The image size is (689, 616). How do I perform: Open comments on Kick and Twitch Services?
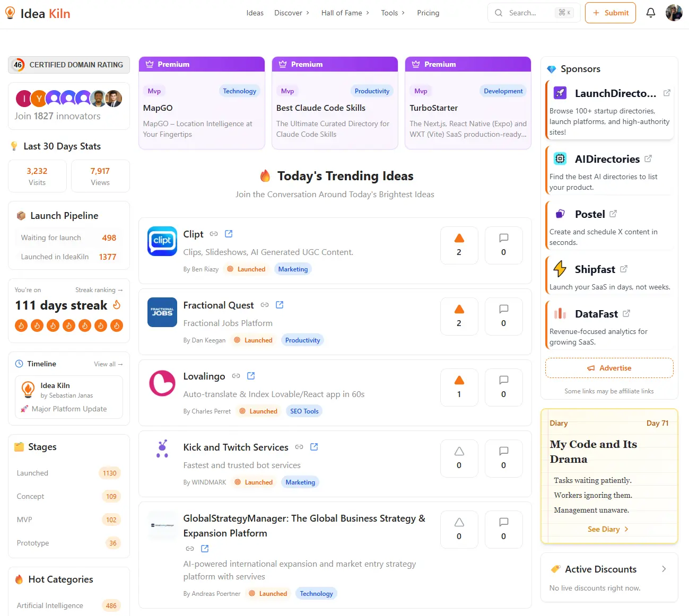[503, 459]
